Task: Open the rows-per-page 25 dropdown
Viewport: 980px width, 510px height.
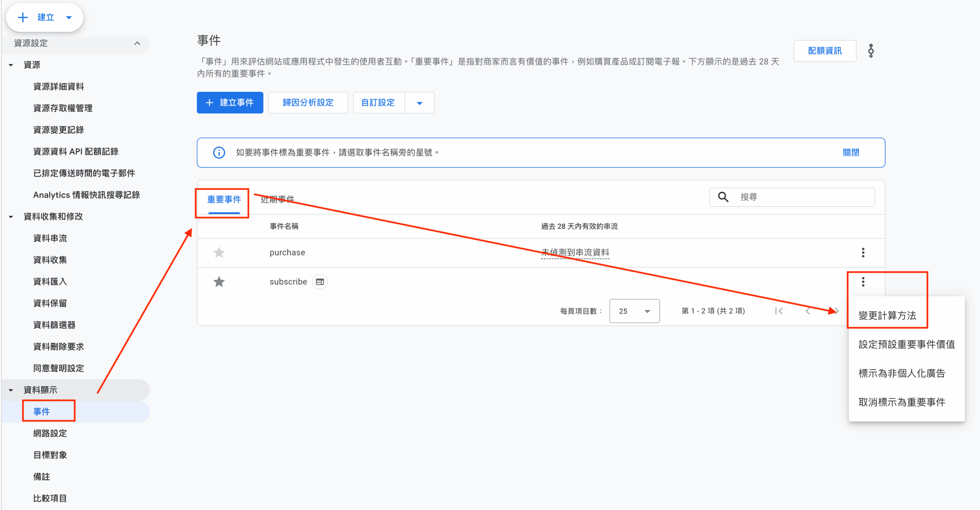Action: [634, 311]
